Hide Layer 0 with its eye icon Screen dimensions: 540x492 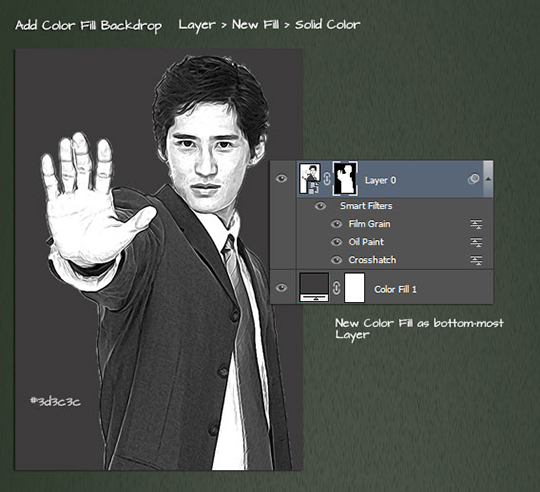point(281,179)
